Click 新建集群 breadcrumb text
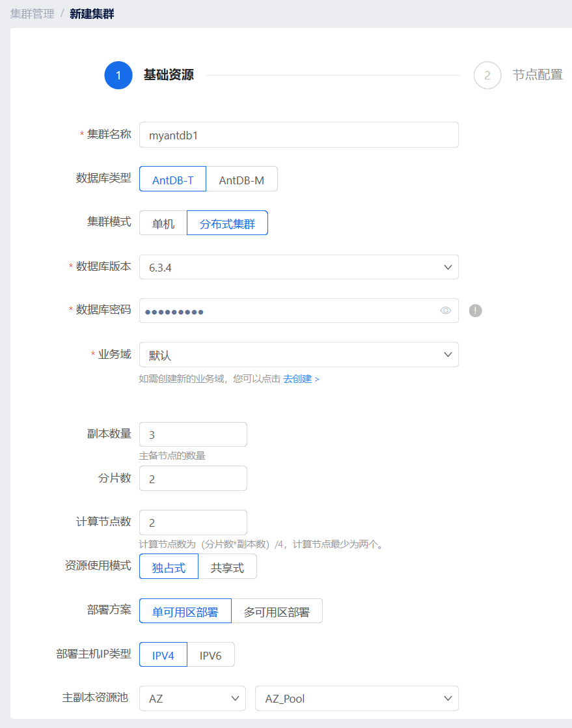The height and width of the screenshot is (728, 572). (92, 14)
